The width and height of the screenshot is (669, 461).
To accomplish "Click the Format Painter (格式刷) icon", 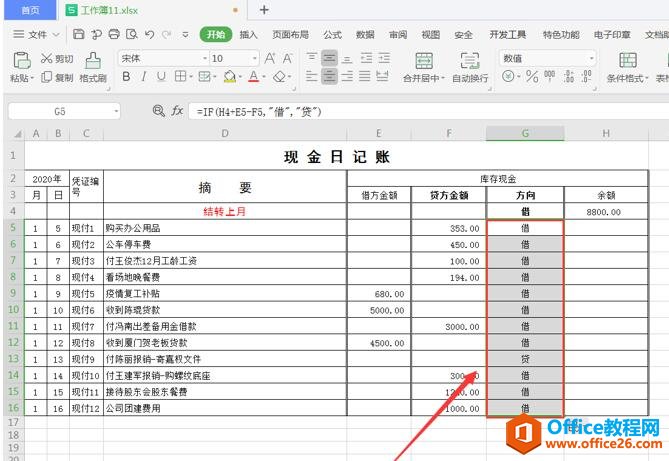I will click(x=93, y=60).
